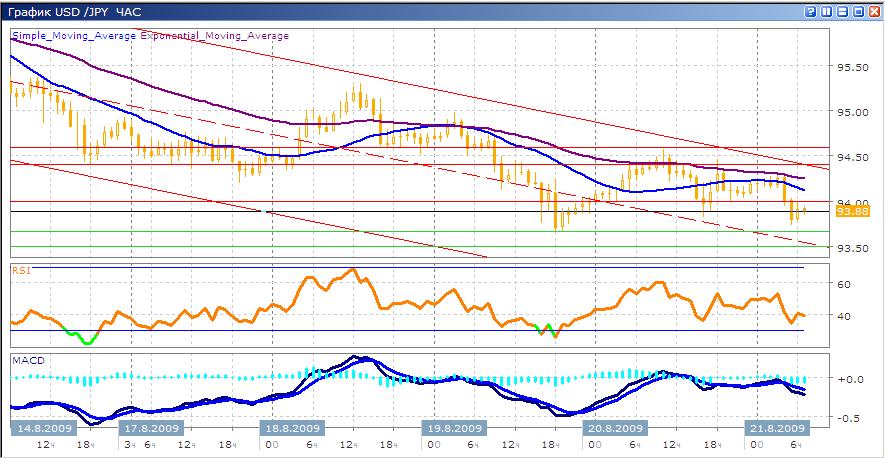Screen dimensions: 885x458
Task: Click the vertical split layout icon
Action: 826,11
